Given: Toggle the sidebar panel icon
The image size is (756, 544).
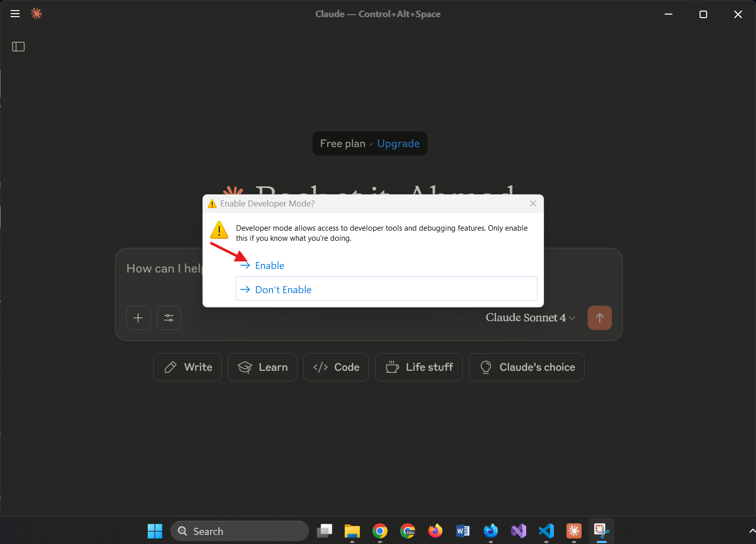Looking at the screenshot, I should (x=19, y=47).
